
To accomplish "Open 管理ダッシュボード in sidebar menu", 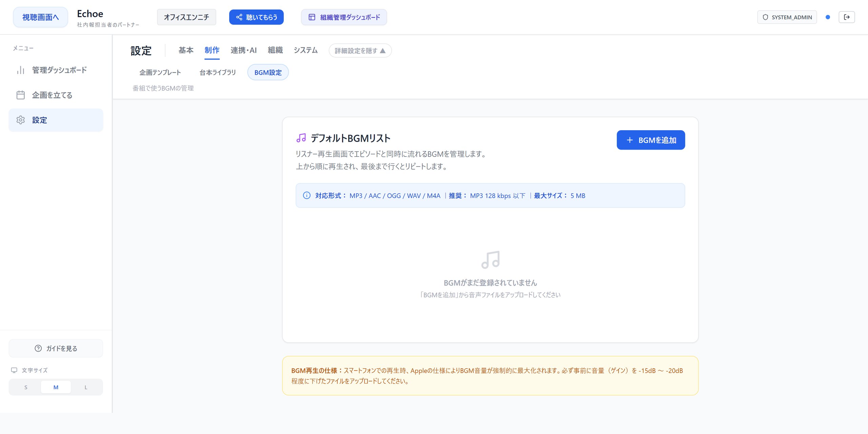I will (x=56, y=70).
